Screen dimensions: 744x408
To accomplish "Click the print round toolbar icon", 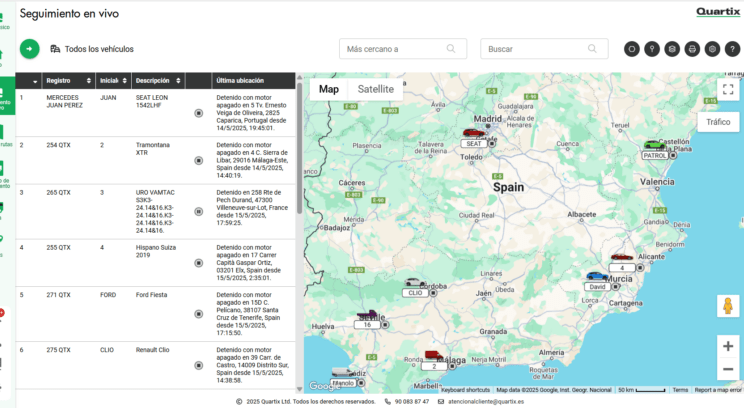I will [692, 49].
